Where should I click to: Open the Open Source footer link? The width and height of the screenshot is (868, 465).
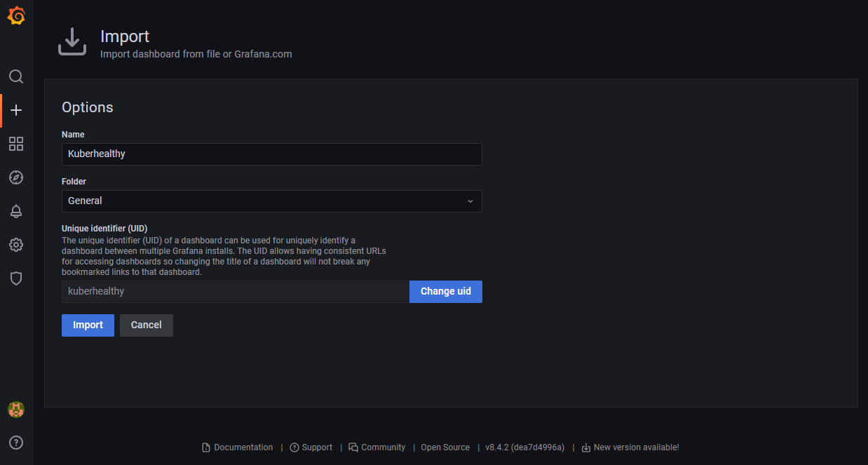tap(445, 447)
